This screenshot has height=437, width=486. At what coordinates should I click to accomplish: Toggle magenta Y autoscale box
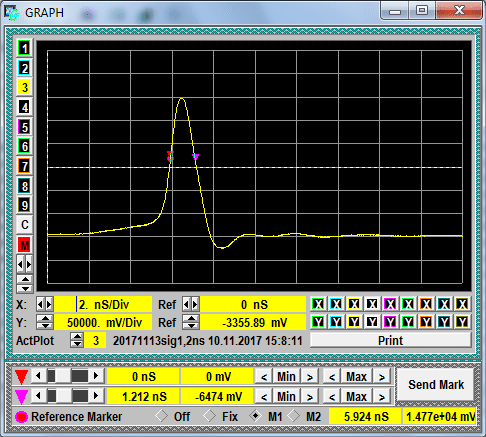(390, 322)
